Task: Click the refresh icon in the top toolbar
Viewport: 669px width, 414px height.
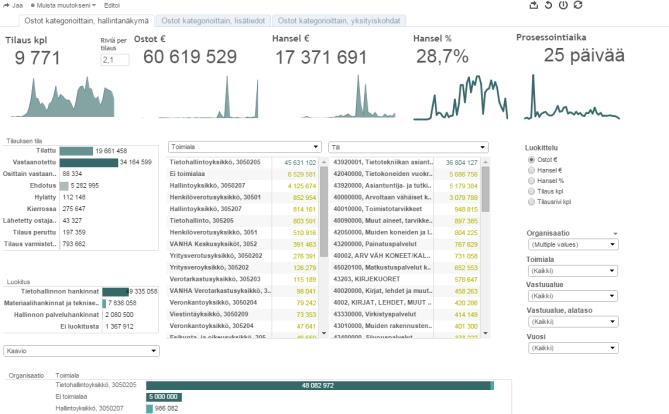Action: [x=578, y=5]
